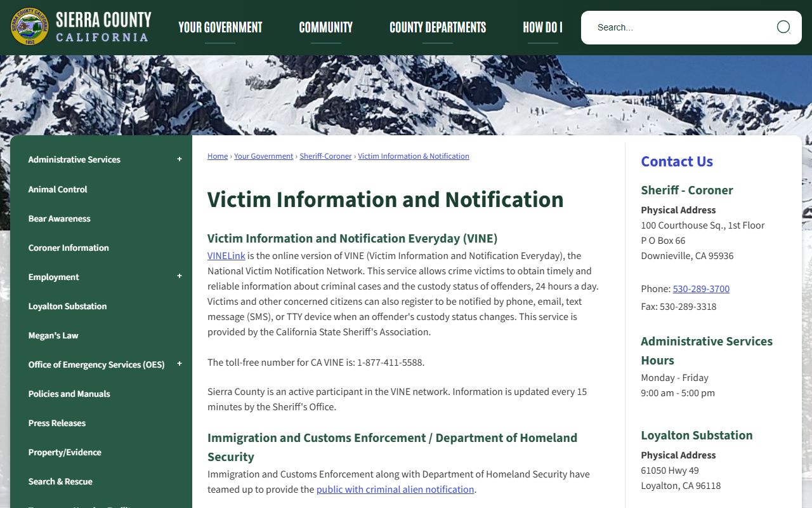Open Press Releases sidebar link
812x508 pixels.
(57, 423)
